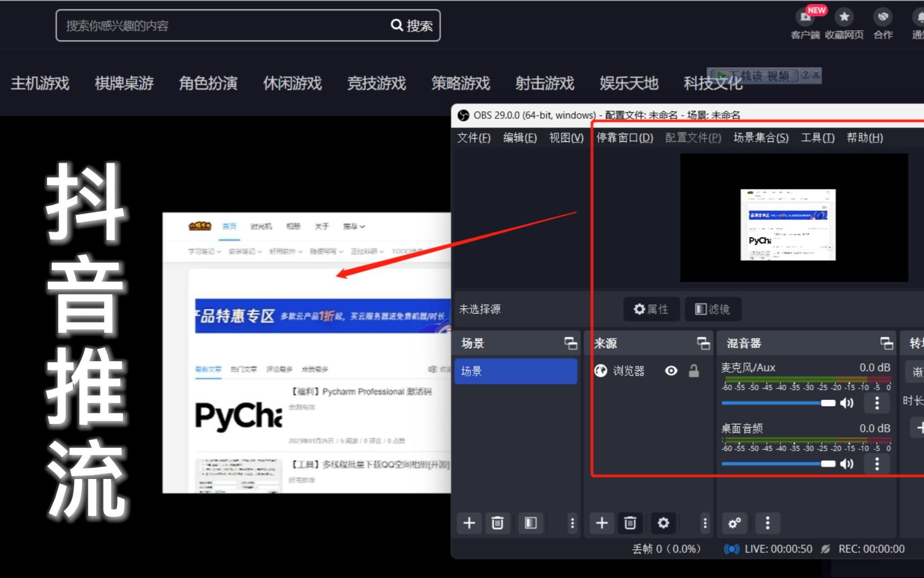The image size is (924, 578).
Task: Adjust the 麦克风/Aux volume slider
Action: pos(779,403)
